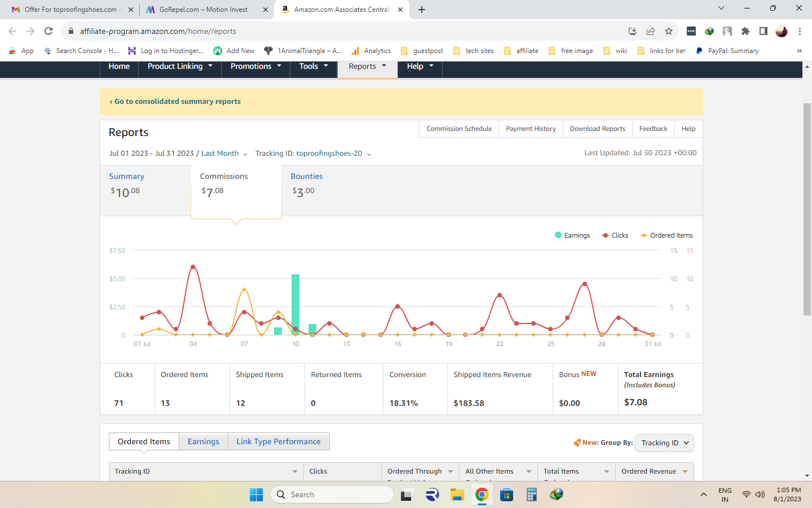Open a new browser tab with plus icon
This screenshot has width=812, height=508.
(x=422, y=10)
